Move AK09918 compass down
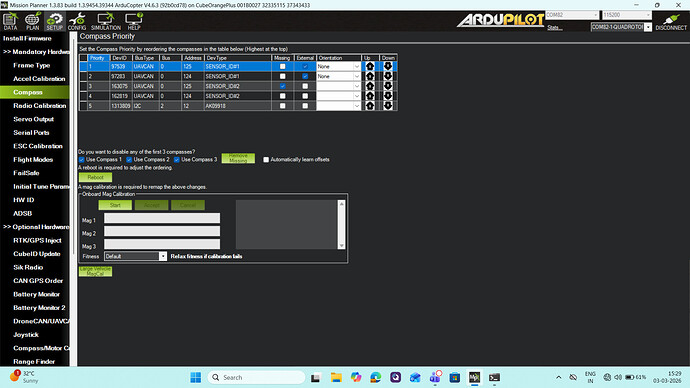This screenshot has height=388, width=690. click(388, 106)
